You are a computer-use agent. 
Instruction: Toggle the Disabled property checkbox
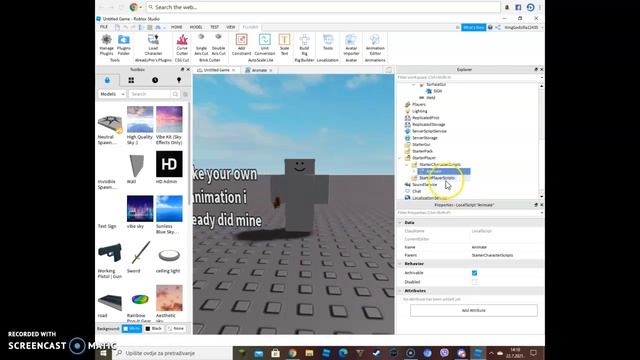point(474,282)
